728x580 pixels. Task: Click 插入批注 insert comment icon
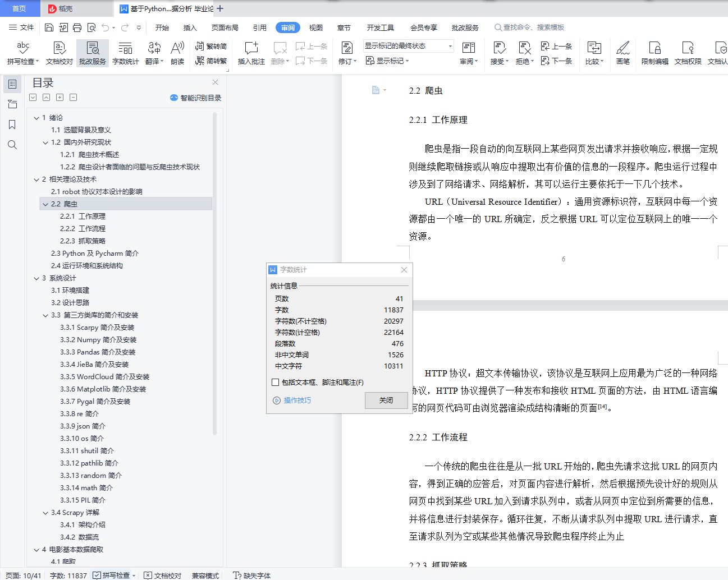click(251, 53)
